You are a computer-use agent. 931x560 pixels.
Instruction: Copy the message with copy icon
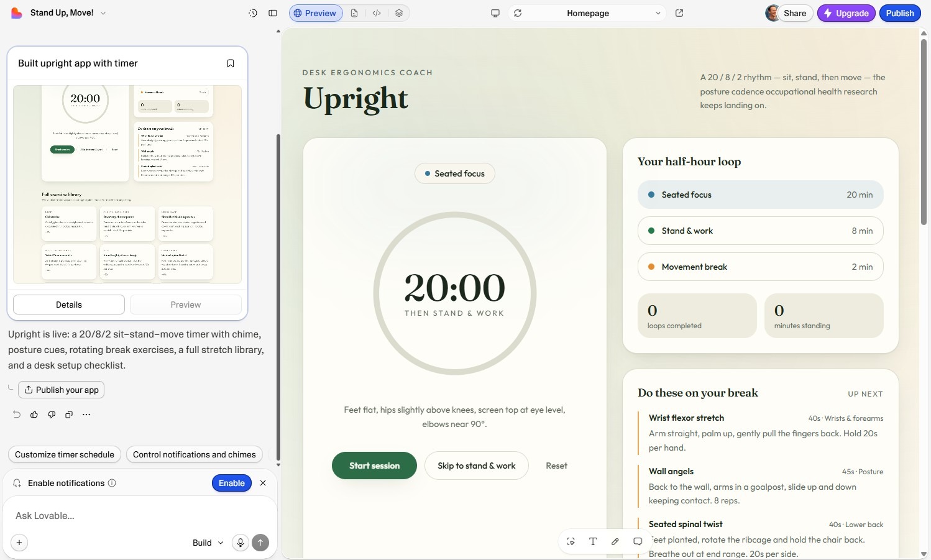click(69, 415)
